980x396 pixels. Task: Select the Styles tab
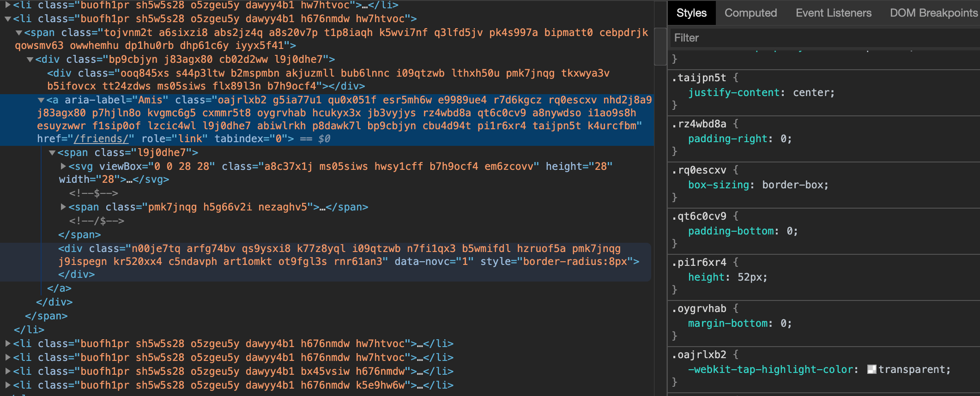point(691,13)
